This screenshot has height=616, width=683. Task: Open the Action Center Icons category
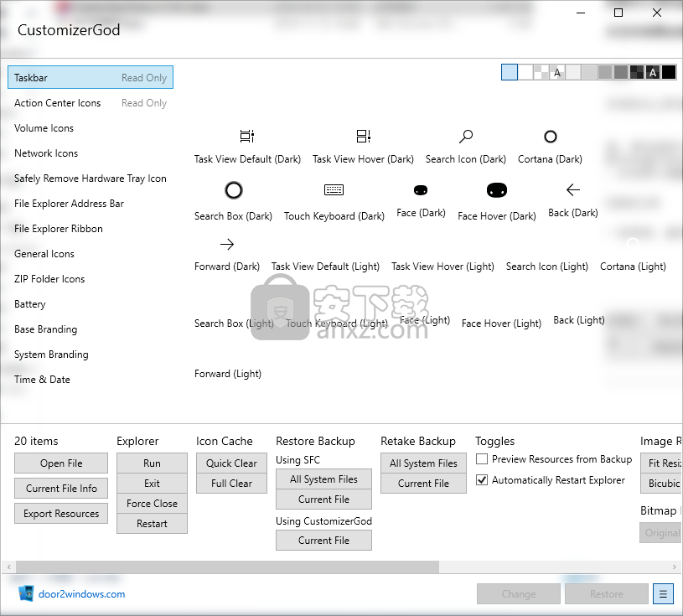(x=91, y=103)
